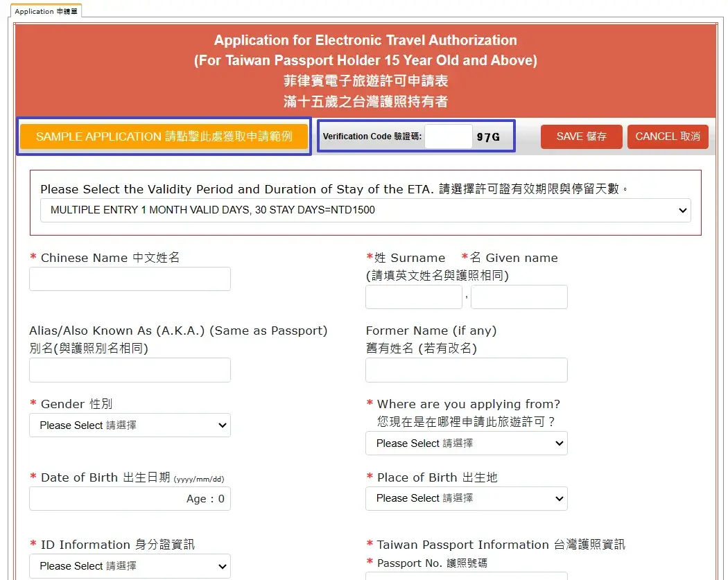Click the 97G captcha code image
The width and height of the screenshot is (728, 580).
coord(488,137)
